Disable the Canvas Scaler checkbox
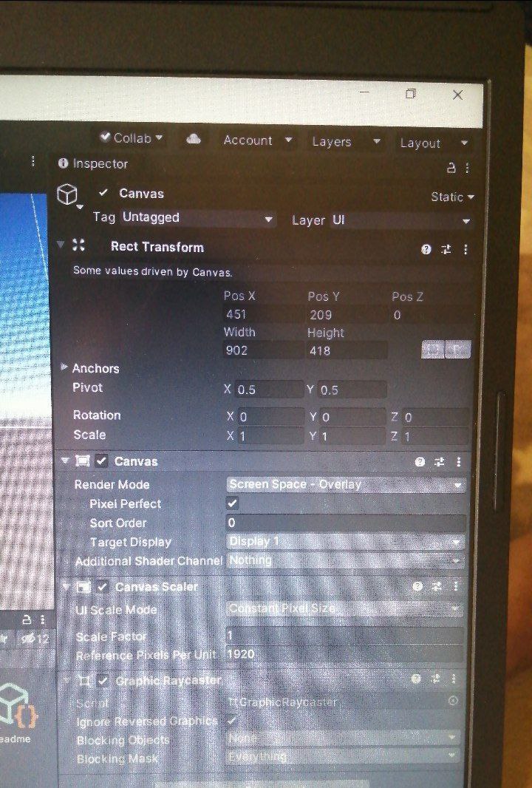This screenshot has height=788, width=532. point(103,586)
